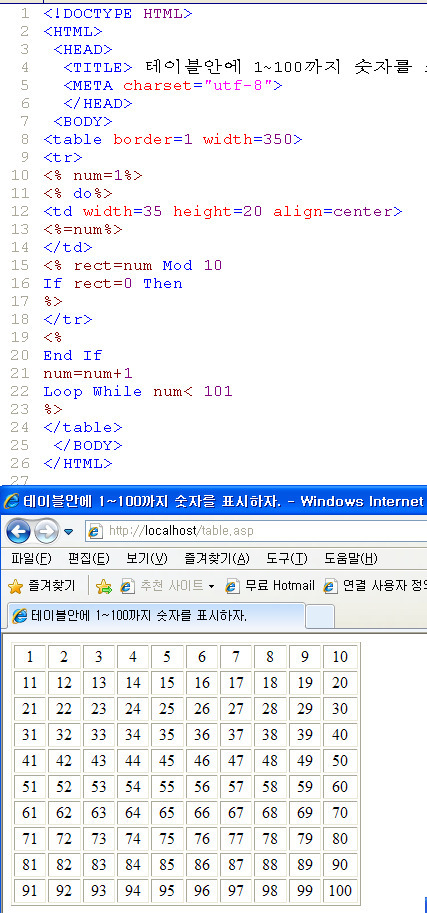Click table cell containing 56
The image size is (427, 913).
[x=202, y=787]
